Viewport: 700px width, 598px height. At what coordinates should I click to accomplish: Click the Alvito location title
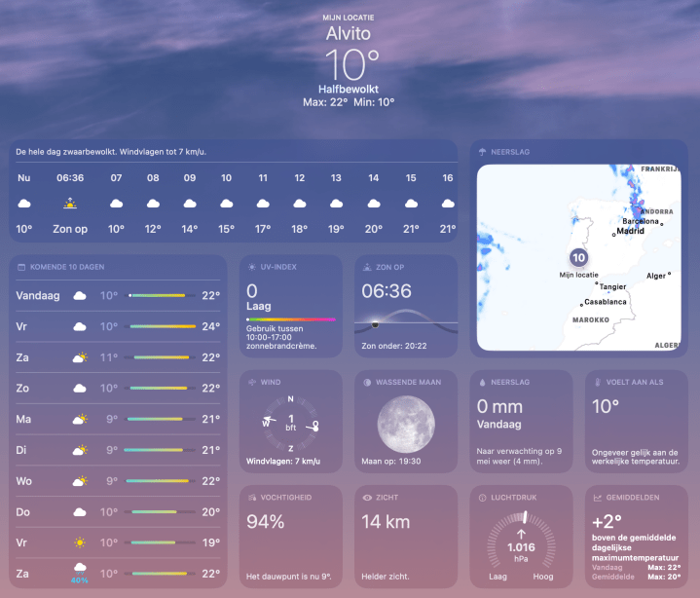click(x=350, y=34)
